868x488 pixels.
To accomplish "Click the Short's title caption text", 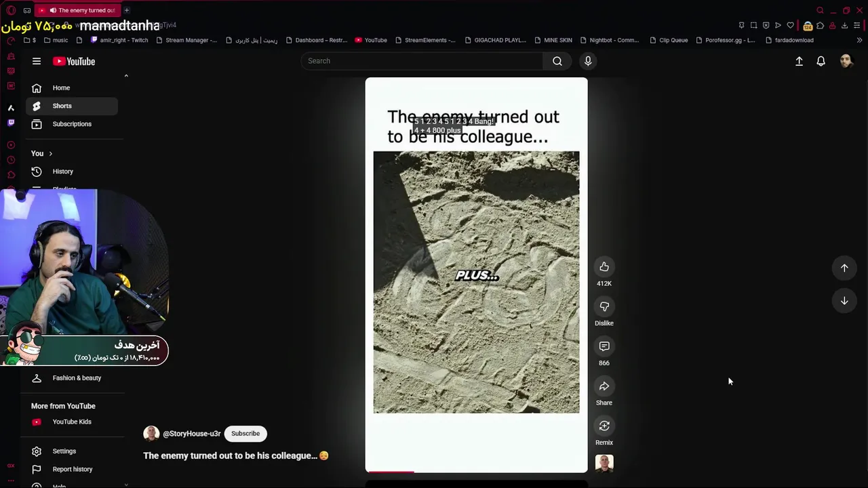I will tap(235, 455).
